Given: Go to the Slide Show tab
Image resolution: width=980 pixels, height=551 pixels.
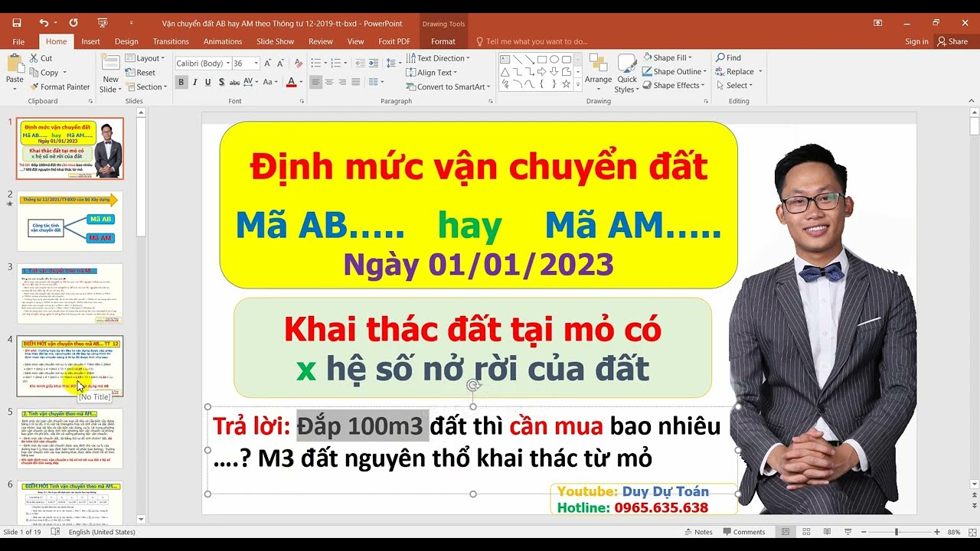Looking at the screenshot, I should click(275, 41).
